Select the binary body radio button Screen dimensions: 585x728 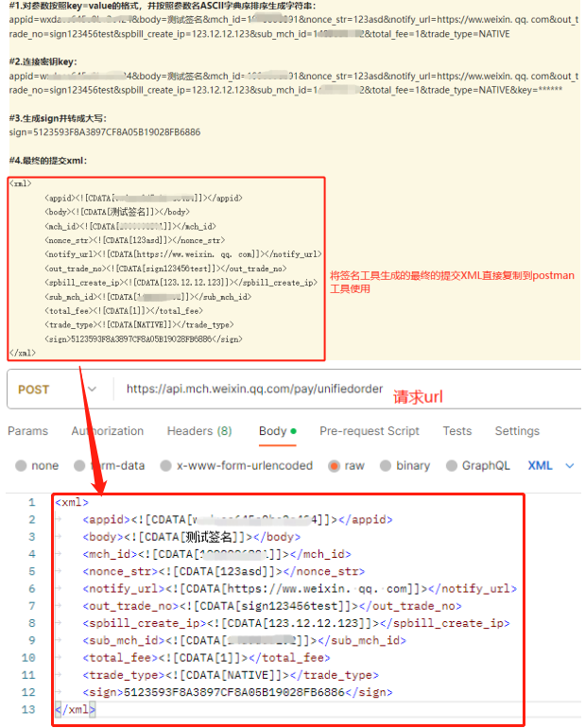point(386,465)
